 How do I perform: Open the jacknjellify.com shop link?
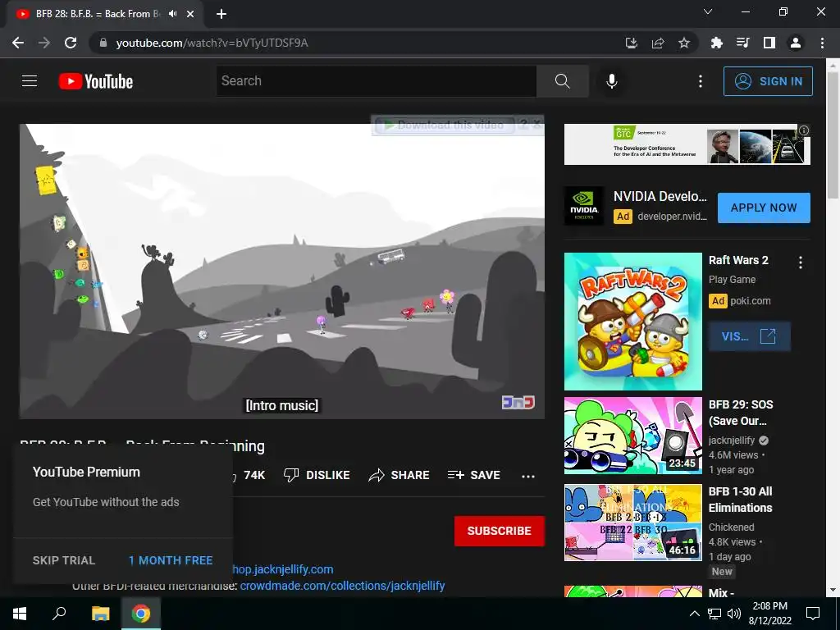pos(282,569)
